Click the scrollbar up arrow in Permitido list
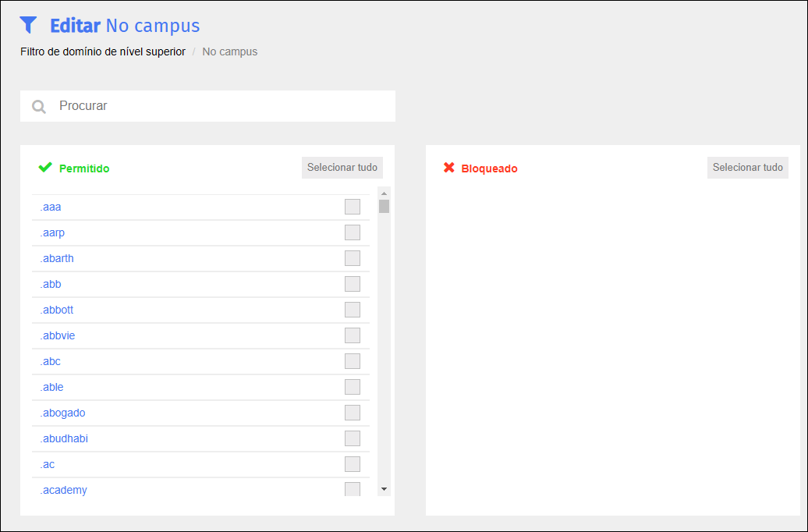808x532 pixels. click(x=384, y=193)
